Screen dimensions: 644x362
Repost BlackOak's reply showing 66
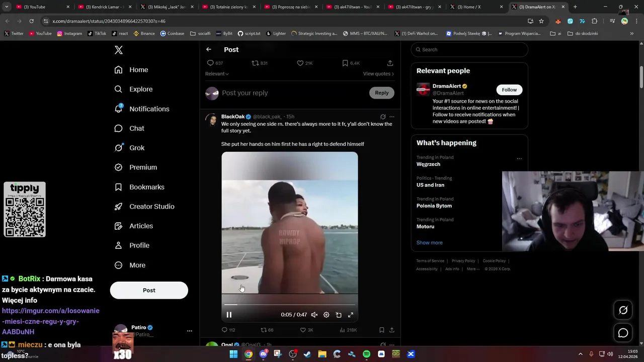click(x=267, y=330)
